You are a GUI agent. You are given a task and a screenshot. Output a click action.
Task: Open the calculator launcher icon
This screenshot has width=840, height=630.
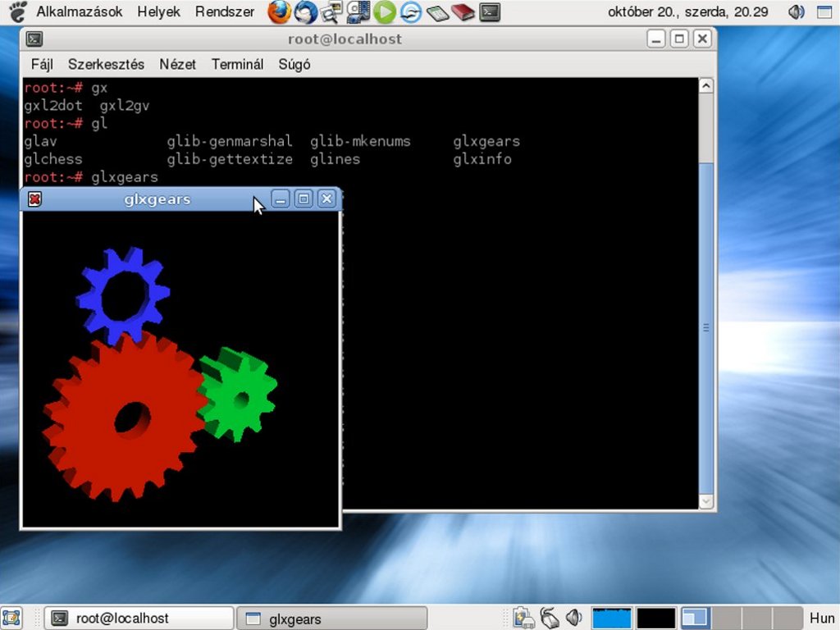click(x=437, y=11)
